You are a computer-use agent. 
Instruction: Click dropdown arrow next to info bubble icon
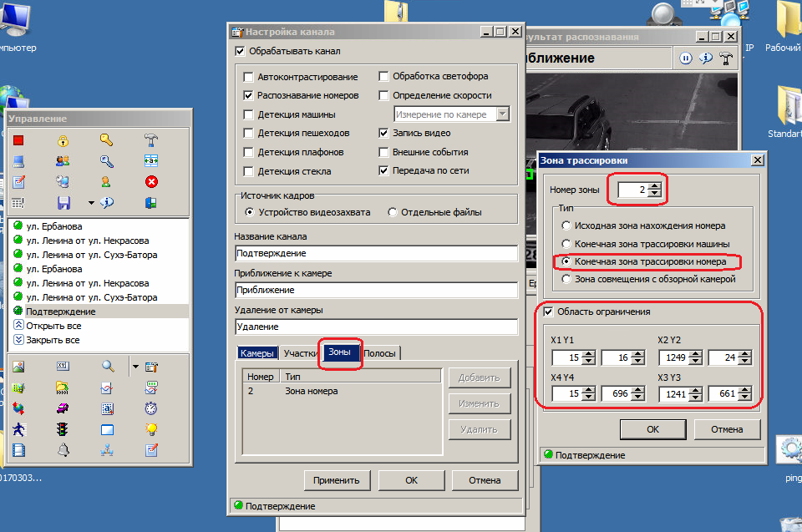click(90, 203)
